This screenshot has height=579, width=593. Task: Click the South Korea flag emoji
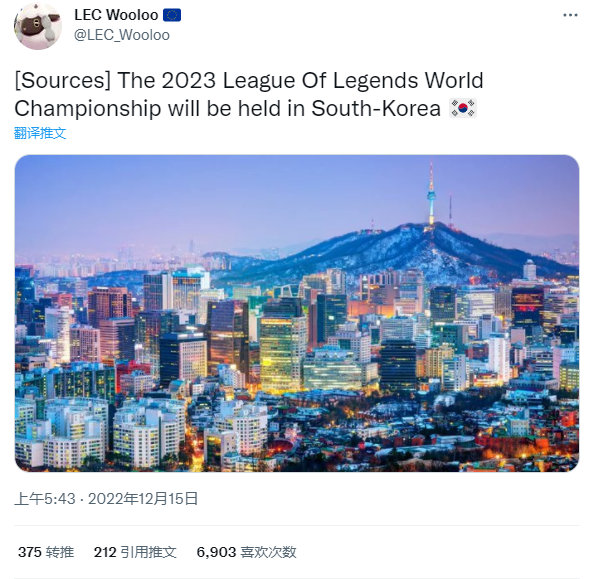463,108
